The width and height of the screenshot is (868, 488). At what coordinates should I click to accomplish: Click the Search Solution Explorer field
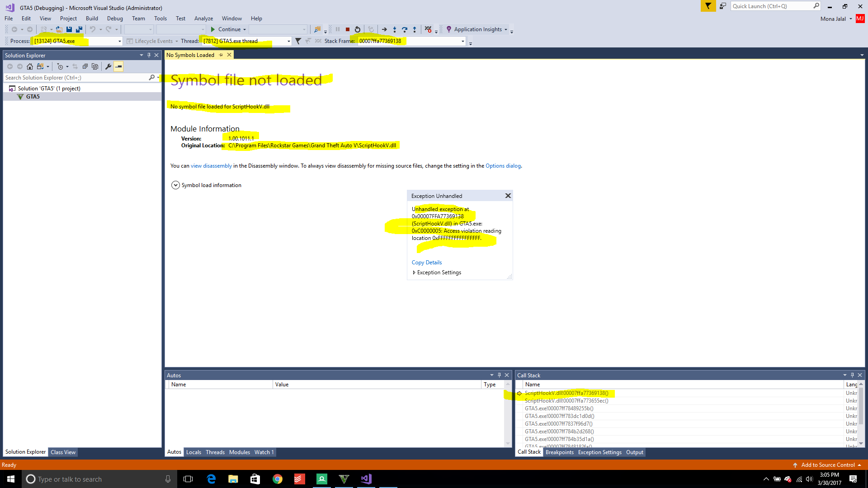click(76, 78)
